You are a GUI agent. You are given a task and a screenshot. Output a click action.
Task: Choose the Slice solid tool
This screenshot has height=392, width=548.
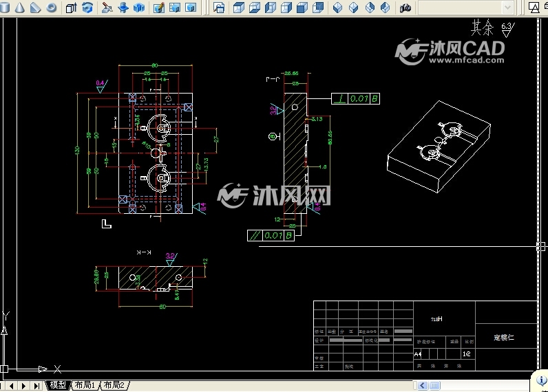tap(107, 8)
